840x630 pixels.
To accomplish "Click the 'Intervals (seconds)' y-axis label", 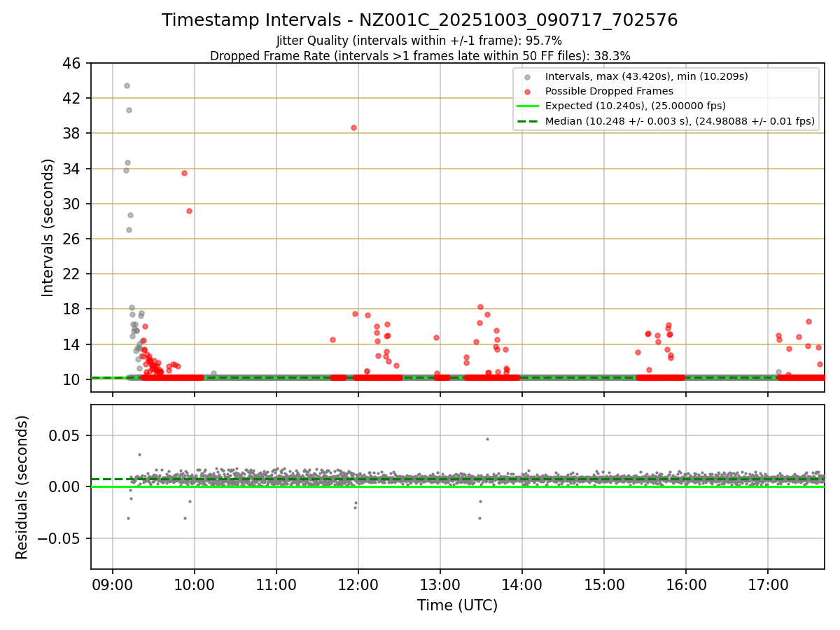I will click(48, 227).
